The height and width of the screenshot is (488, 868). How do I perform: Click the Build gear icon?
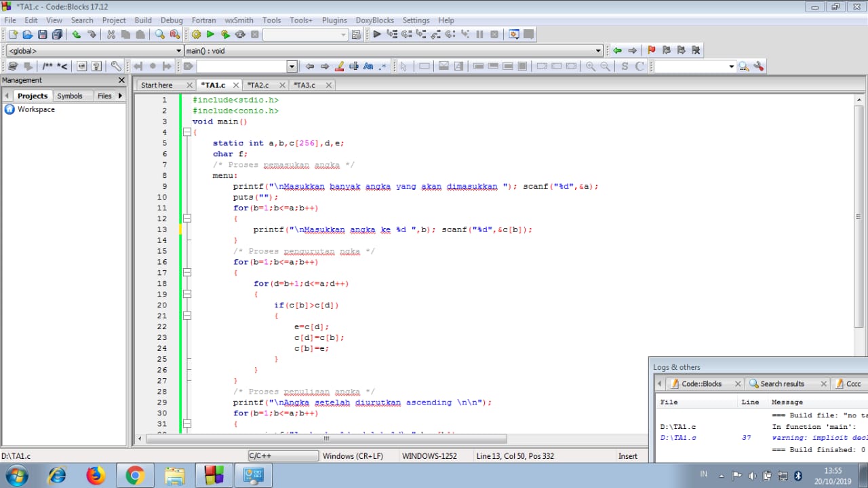[196, 35]
